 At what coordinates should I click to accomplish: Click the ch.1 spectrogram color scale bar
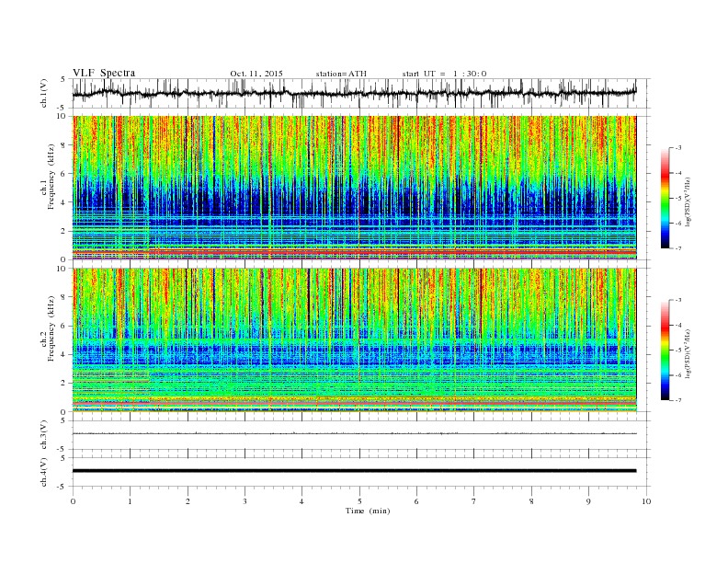pos(665,198)
